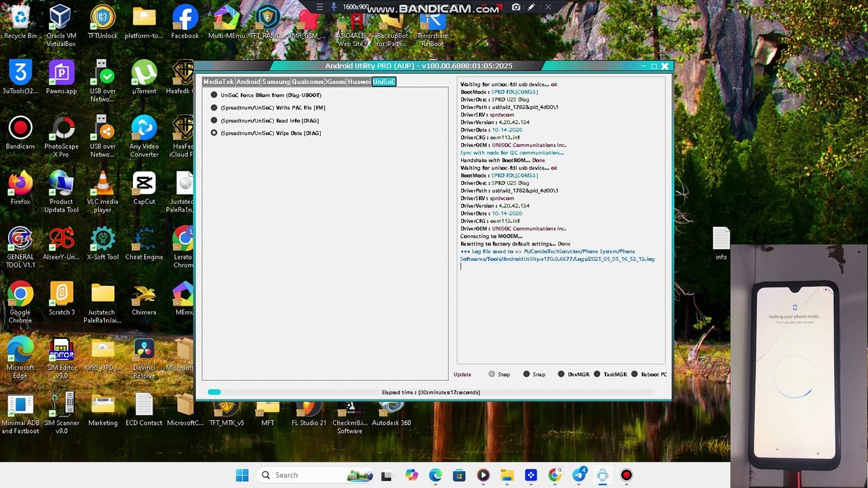
Task: Select Read Info [DIAG] option
Action: click(264, 121)
